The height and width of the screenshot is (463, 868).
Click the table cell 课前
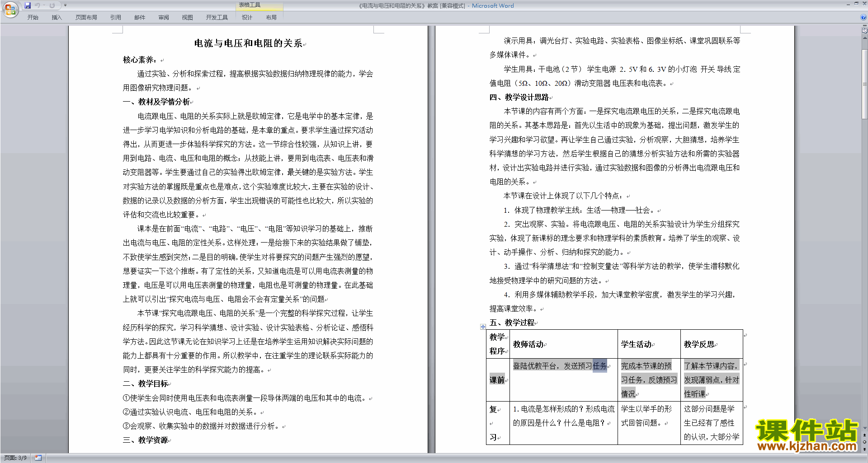click(x=497, y=380)
